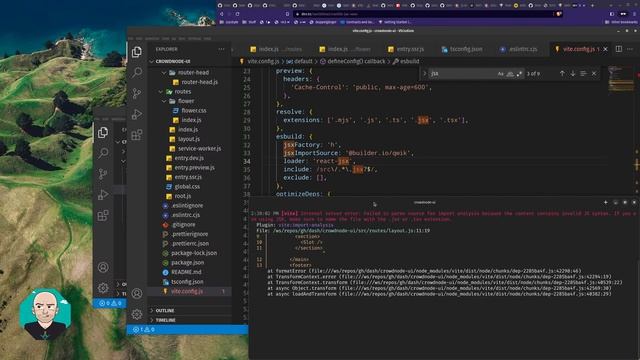
Task: Open layout.js in explorer
Action: click(x=189, y=139)
